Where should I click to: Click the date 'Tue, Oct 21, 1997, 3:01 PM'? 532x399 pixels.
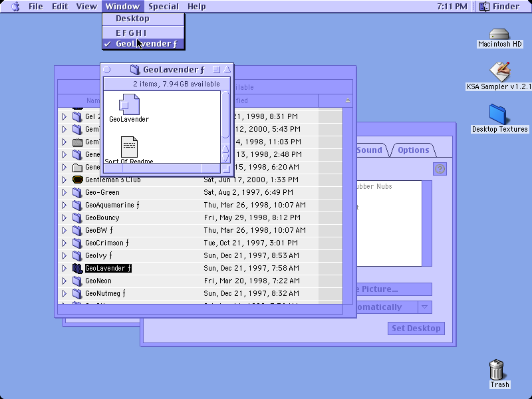251,243
